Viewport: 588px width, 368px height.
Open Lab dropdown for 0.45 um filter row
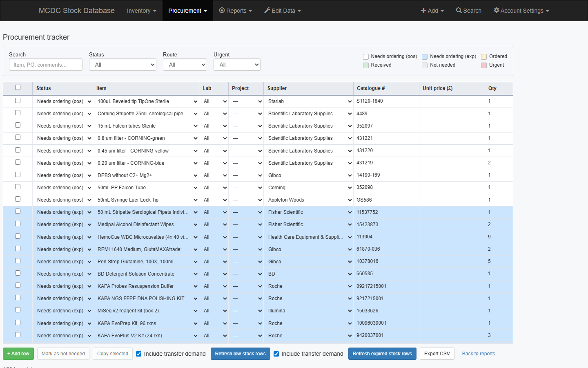coord(215,151)
